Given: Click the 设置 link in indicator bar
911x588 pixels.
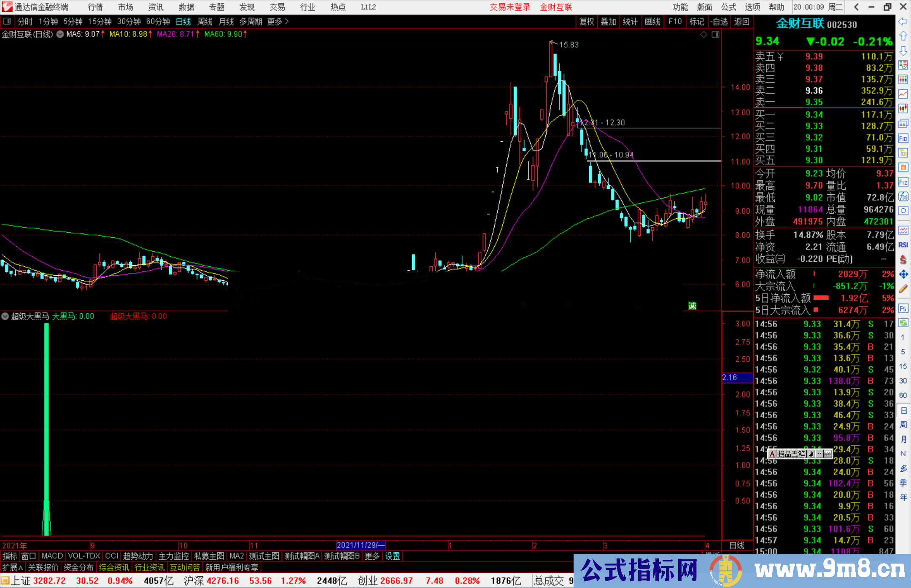Looking at the screenshot, I should (x=392, y=556).
